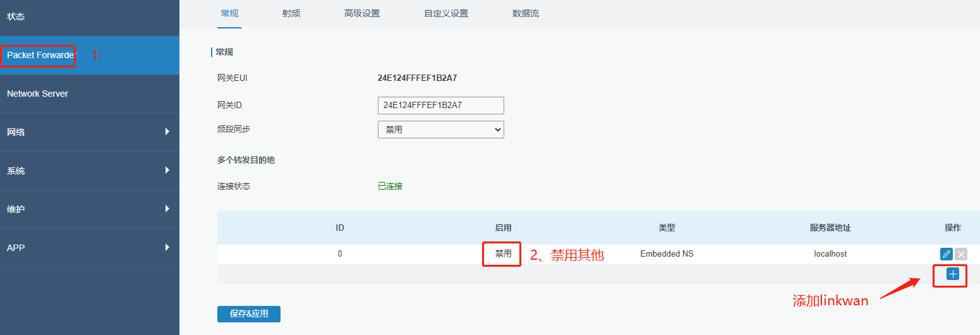980x335 pixels.
Task: Expand the 系统 sidebar menu arrow
Action: click(x=167, y=170)
